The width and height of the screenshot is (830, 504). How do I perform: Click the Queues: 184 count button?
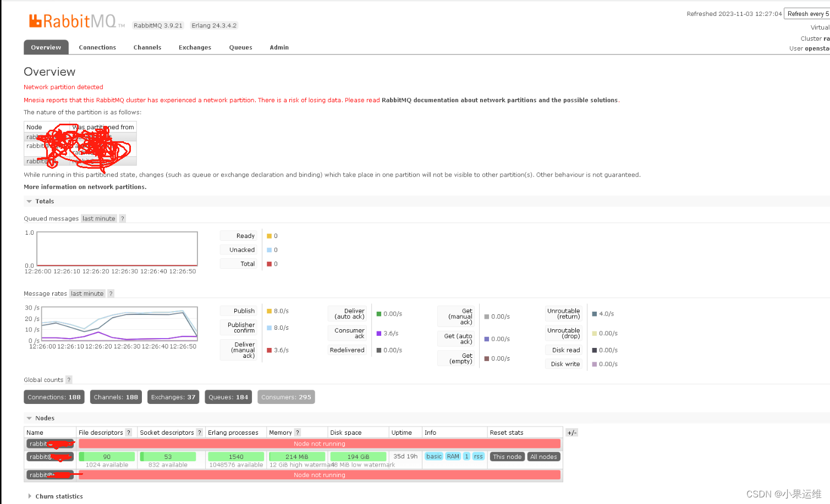pos(228,397)
